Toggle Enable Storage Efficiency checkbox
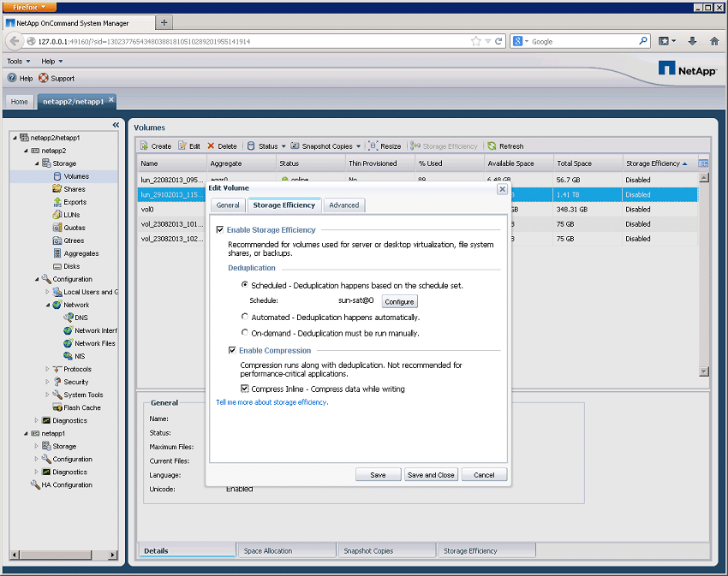Image resolution: width=728 pixels, height=576 pixels. tap(220, 229)
